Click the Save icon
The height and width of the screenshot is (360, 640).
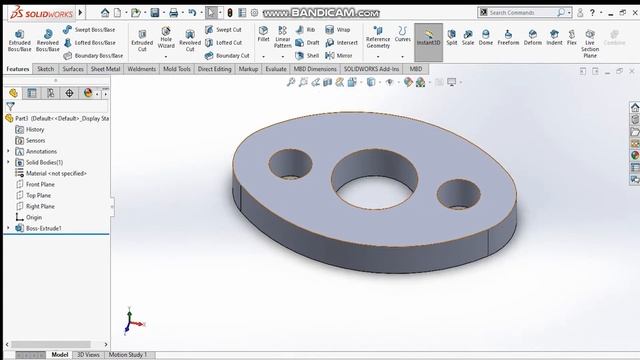tap(154, 13)
